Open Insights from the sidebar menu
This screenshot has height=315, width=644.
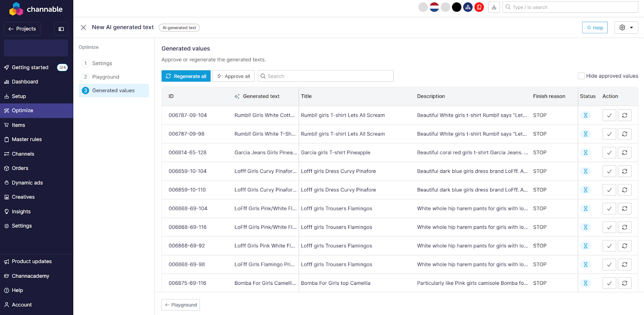pyautogui.click(x=21, y=212)
